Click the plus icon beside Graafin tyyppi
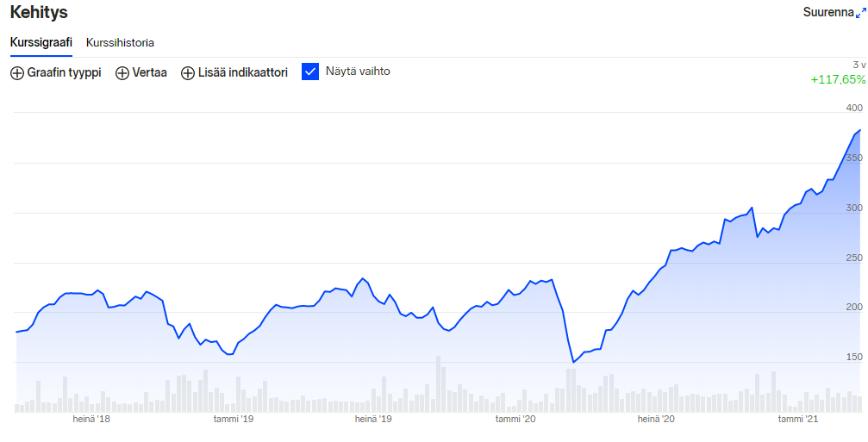The width and height of the screenshot is (868, 442). 17,73
